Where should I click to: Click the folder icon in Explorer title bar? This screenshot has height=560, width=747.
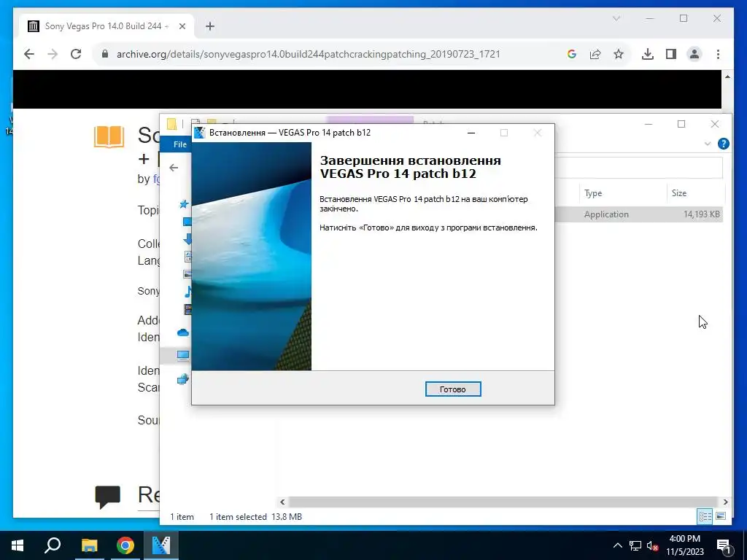point(172,124)
